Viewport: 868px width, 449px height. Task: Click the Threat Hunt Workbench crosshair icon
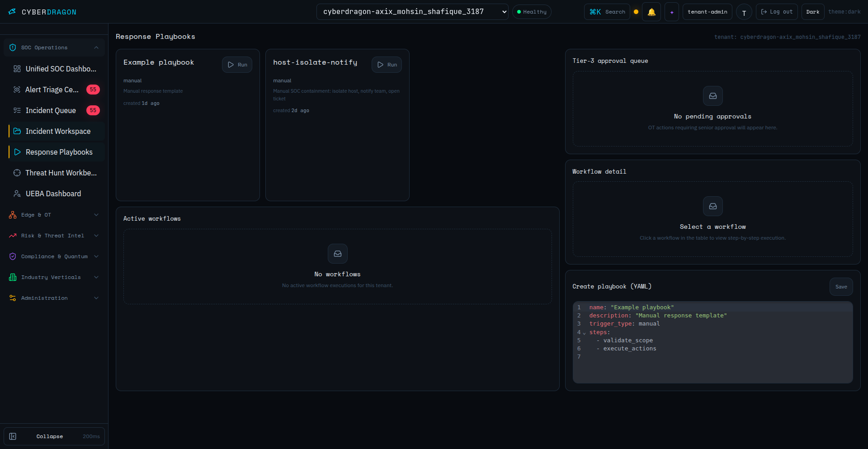click(x=17, y=173)
